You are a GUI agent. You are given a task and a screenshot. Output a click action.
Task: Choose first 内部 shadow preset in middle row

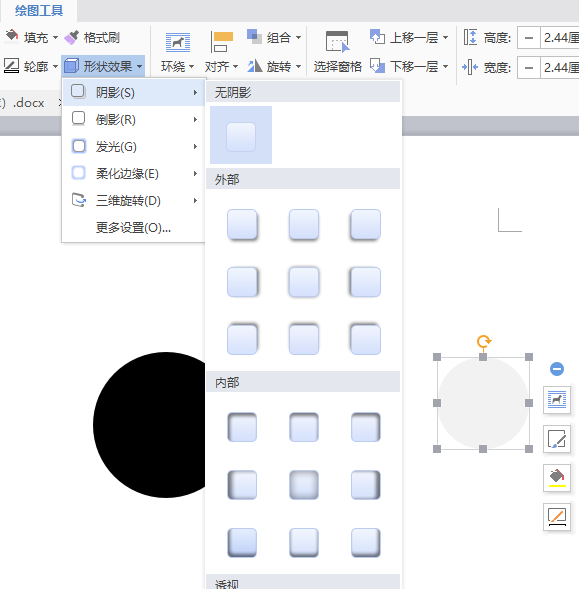coord(242,485)
